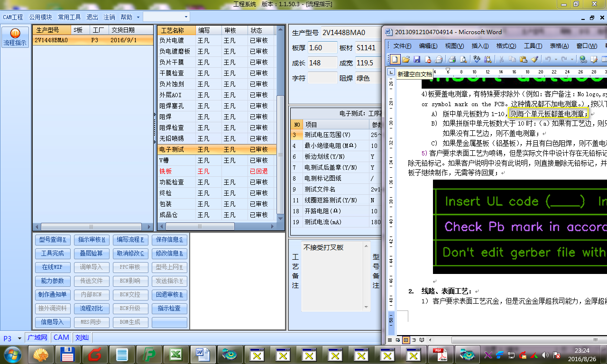Screen dimensions: 607x364
Task: Click the Save floppy icon in Word toolbar
Action: coord(417,59)
